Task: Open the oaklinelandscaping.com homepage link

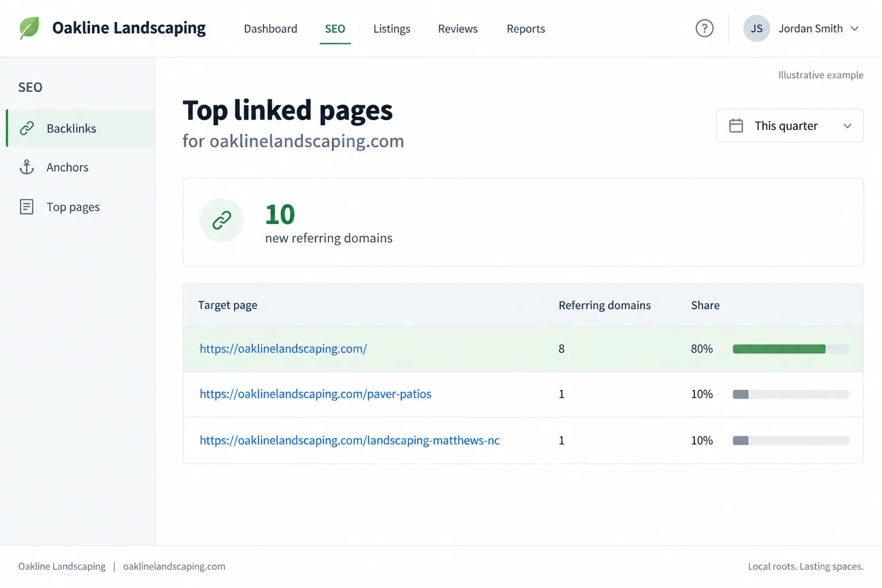Action: [x=283, y=349]
